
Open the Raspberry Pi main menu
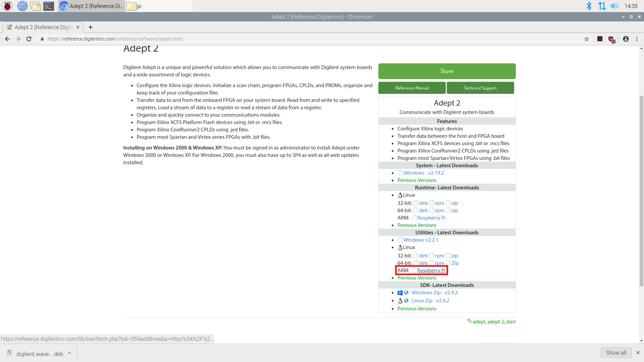[x=7, y=6]
